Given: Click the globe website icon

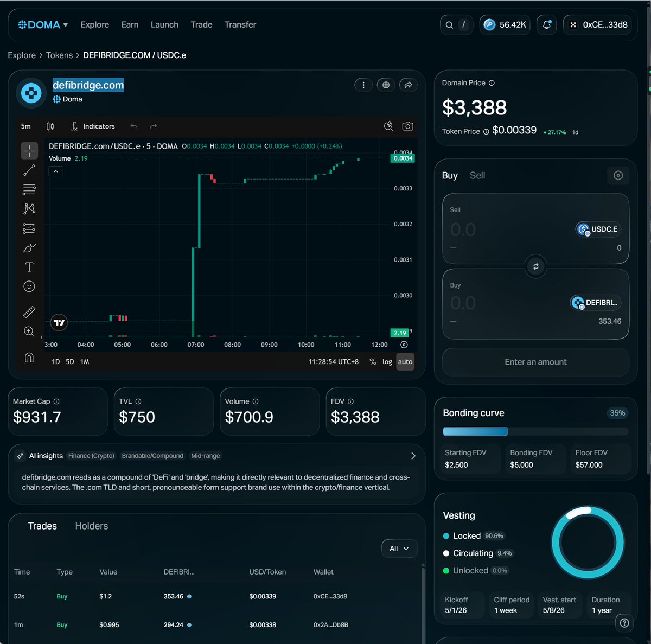Looking at the screenshot, I should pos(386,85).
